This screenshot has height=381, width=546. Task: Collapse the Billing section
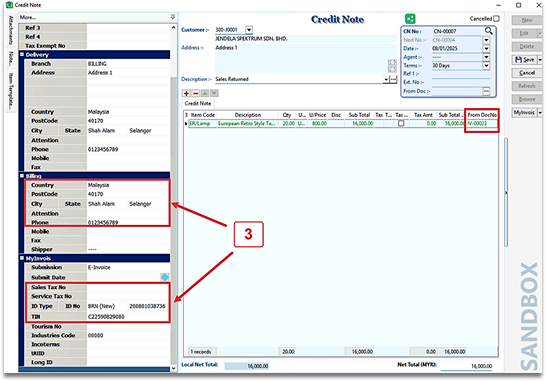(x=22, y=176)
